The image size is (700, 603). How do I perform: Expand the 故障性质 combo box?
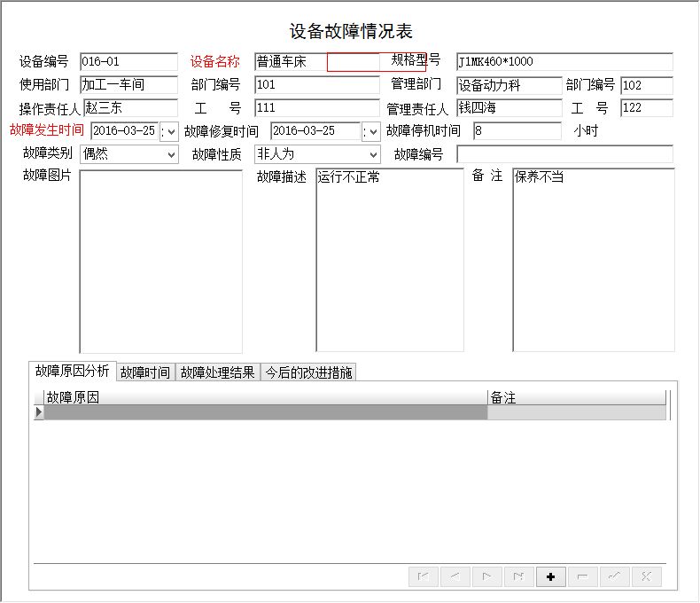373,154
